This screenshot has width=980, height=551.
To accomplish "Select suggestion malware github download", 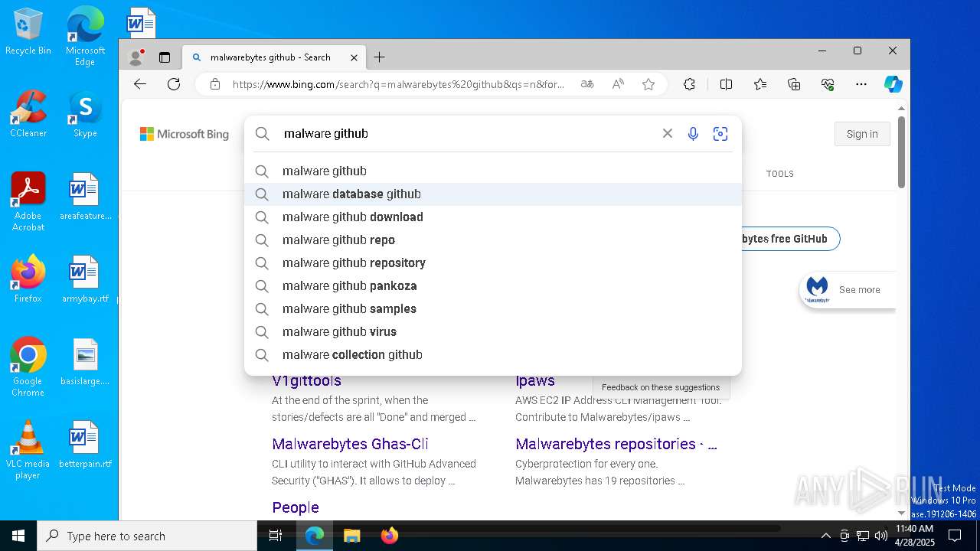I will [493, 217].
